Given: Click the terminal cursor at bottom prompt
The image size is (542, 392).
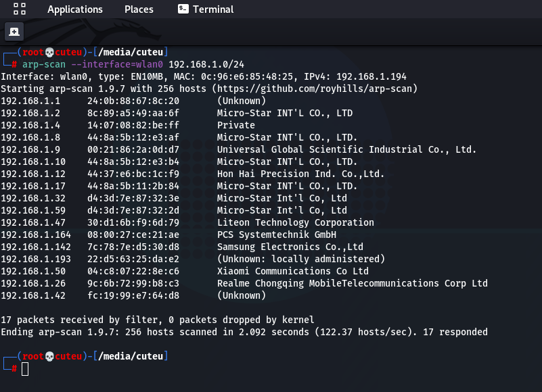Looking at the screenshot, I should coord(25,368).
